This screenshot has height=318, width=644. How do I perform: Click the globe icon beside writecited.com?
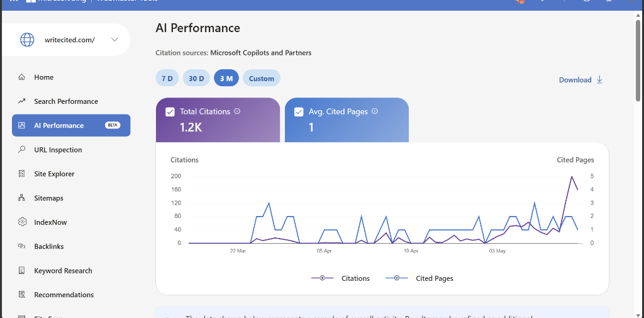click(x=27, y=40)
